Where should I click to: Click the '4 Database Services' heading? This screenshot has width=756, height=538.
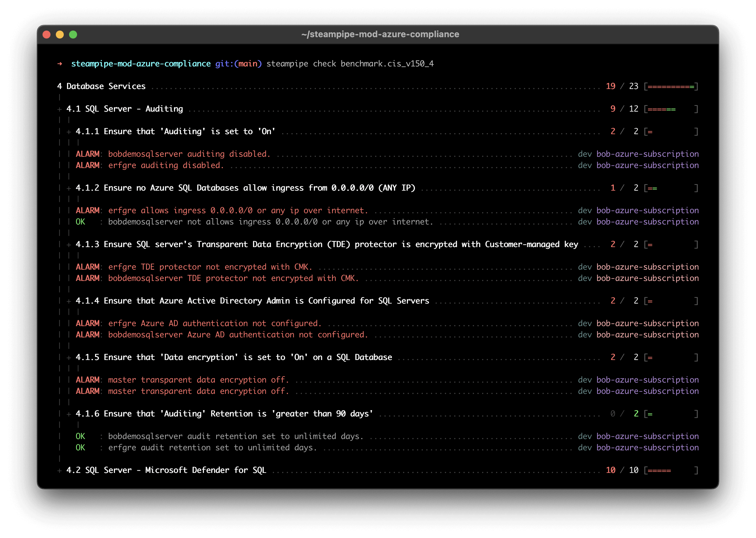[101, 86]
